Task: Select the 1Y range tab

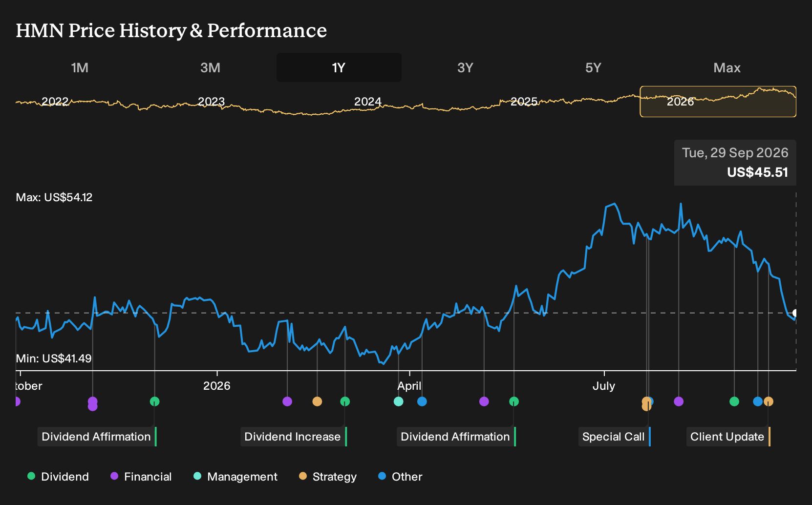Action: click(339, 67)
